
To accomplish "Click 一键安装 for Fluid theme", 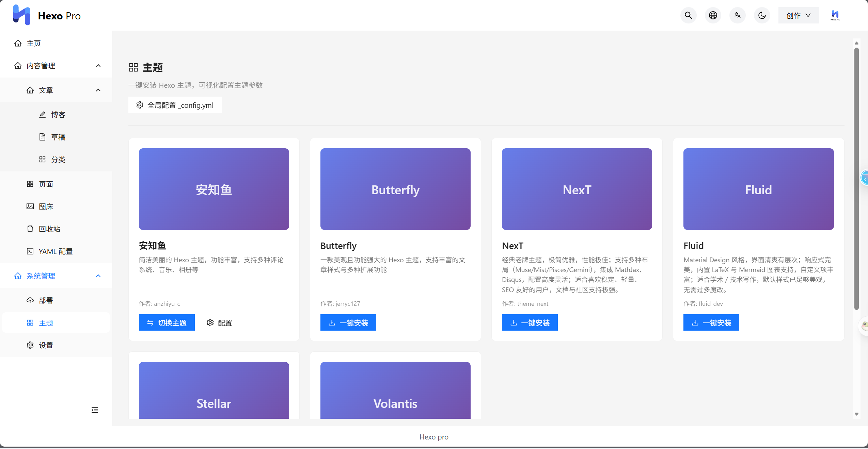I will point(711,322).
